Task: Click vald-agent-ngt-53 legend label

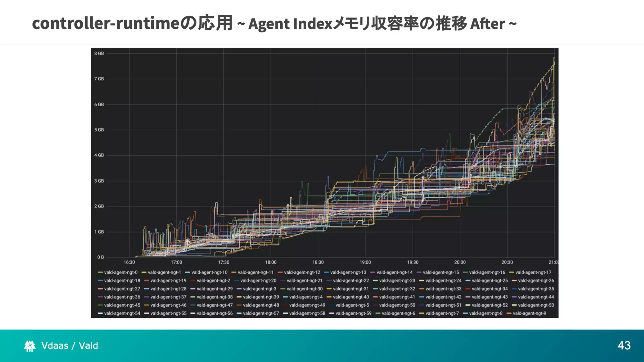Action: tap(536, 305)
